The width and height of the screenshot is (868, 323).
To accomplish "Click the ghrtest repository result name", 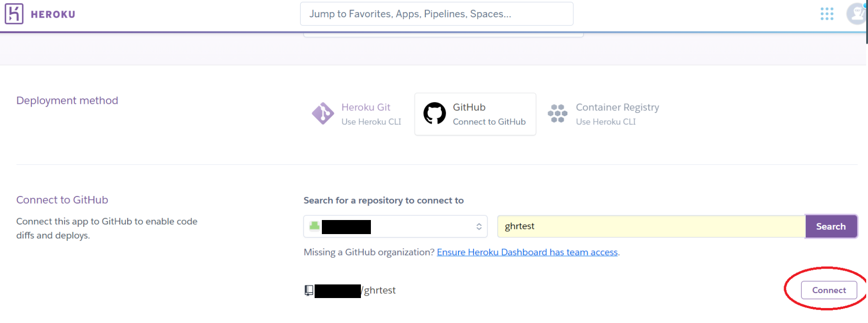I will (x=380, y=290).
